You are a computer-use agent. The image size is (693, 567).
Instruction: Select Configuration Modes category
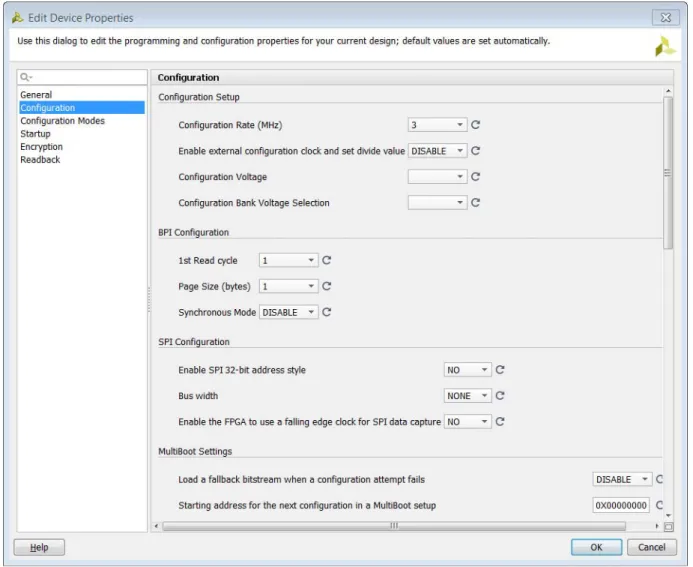[82, 121]
